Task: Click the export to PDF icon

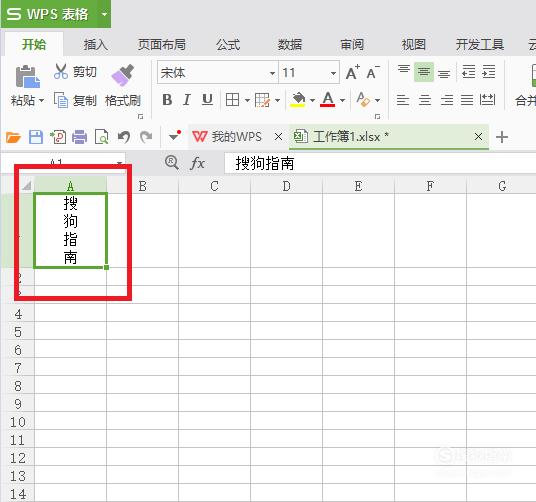Action: (x=58, y=137)
